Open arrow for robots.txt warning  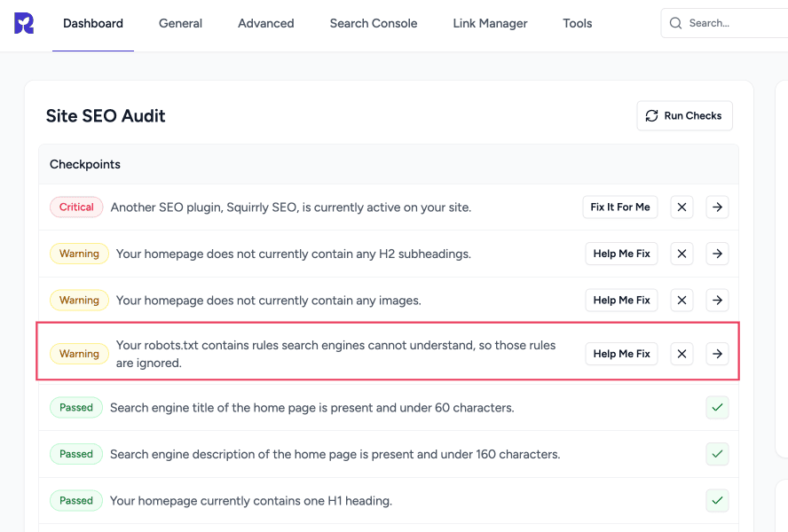717,354
